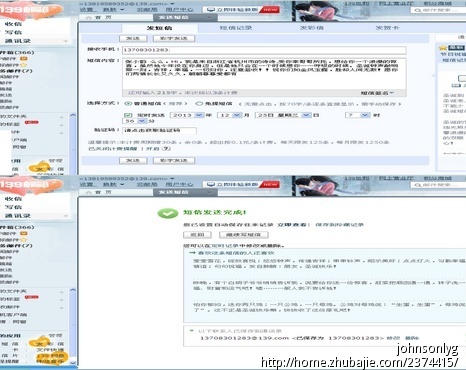The image size is (466, 370).
Task: Click the 接收手机 recipient number field
Action: 264,50
